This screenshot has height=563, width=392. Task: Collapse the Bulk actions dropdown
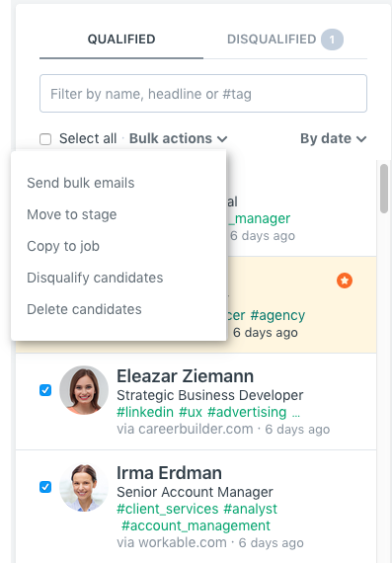[x=178, y=138]
